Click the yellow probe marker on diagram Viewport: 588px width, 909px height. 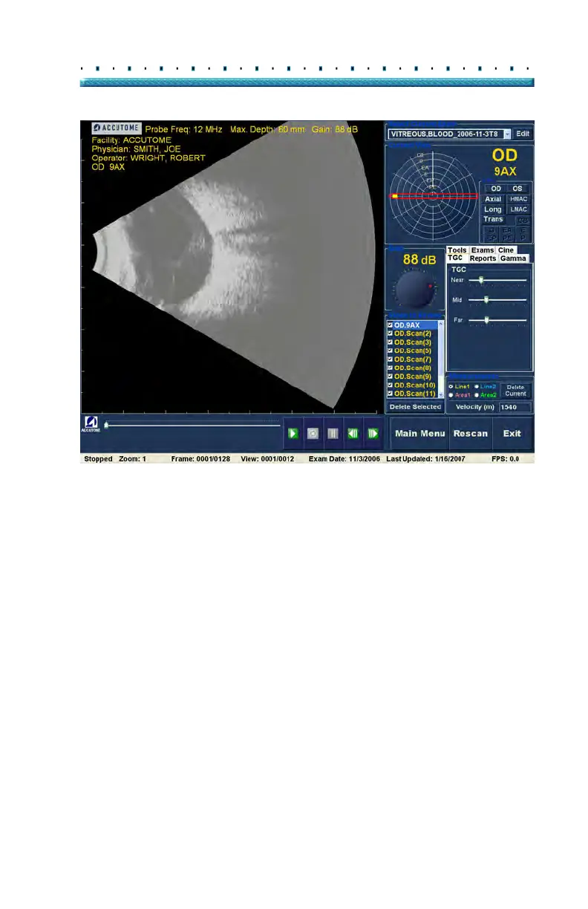click(x=396, y=196)
